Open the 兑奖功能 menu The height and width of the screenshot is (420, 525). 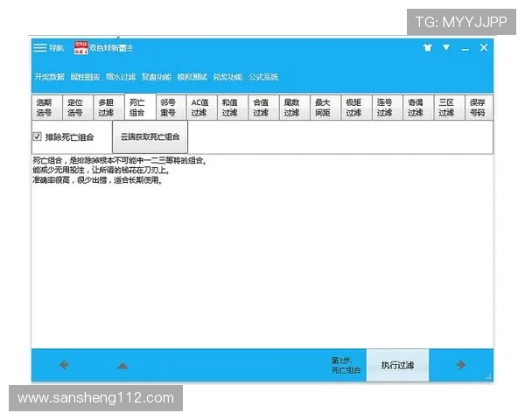coord(227,77)
